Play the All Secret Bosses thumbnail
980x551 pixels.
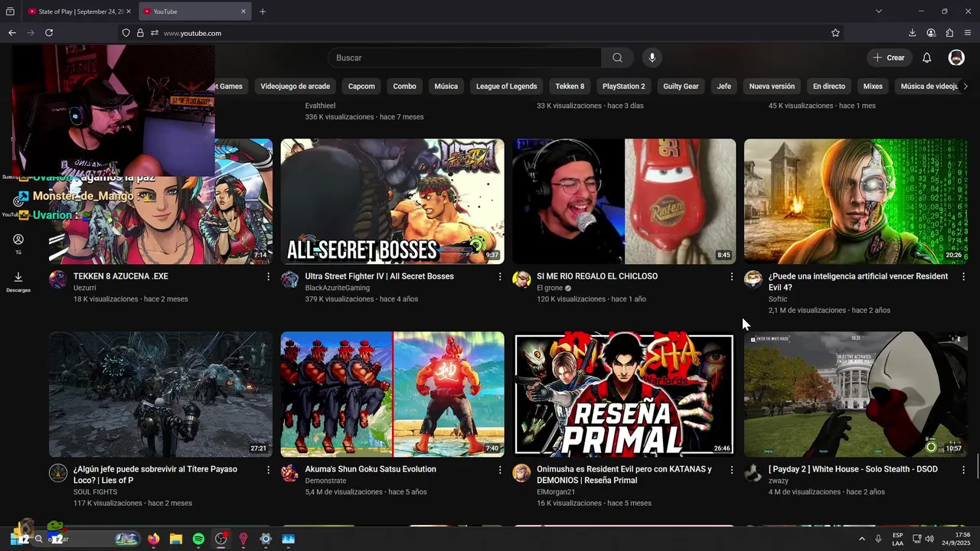pyautogui.click(x=392, y=201)
